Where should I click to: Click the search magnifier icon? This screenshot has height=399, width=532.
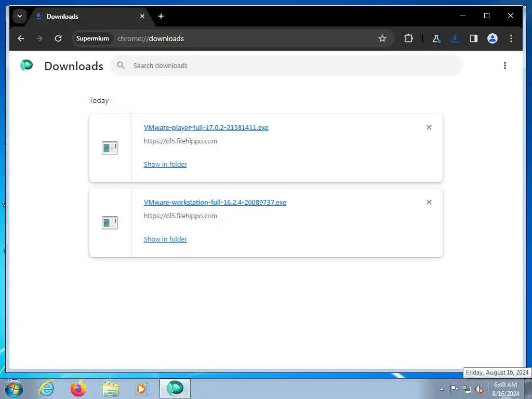(121, 65)
